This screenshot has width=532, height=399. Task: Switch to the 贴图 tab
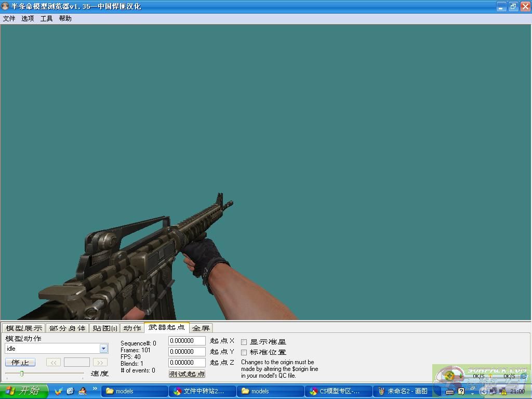point(104,328)
